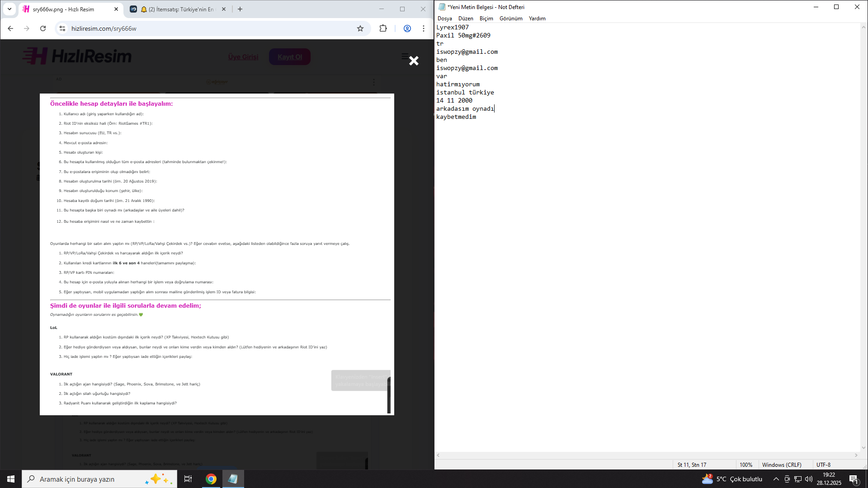Click the Meet Now tray icon
This screenshot has height=488, width=868.
click(x=787, y=479)
